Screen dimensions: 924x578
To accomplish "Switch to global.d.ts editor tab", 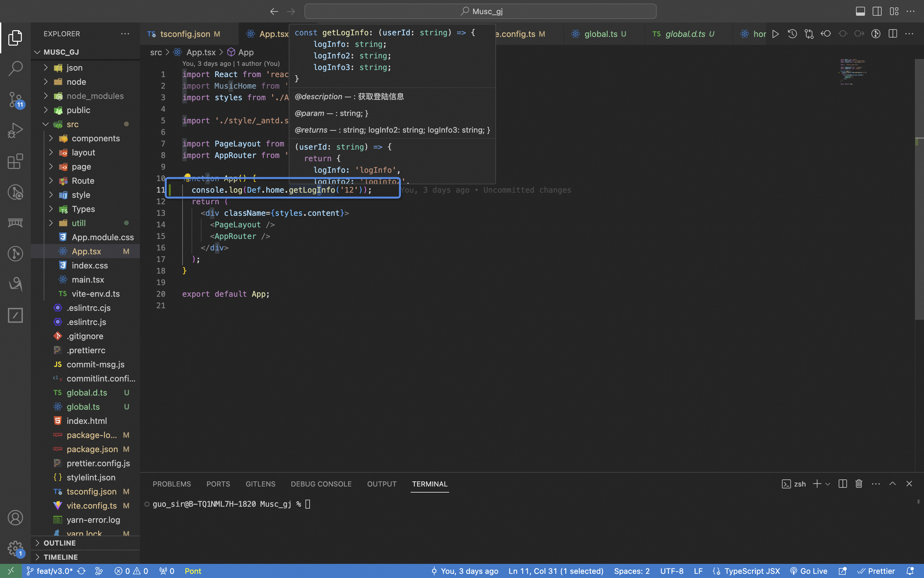I will 689,34.
